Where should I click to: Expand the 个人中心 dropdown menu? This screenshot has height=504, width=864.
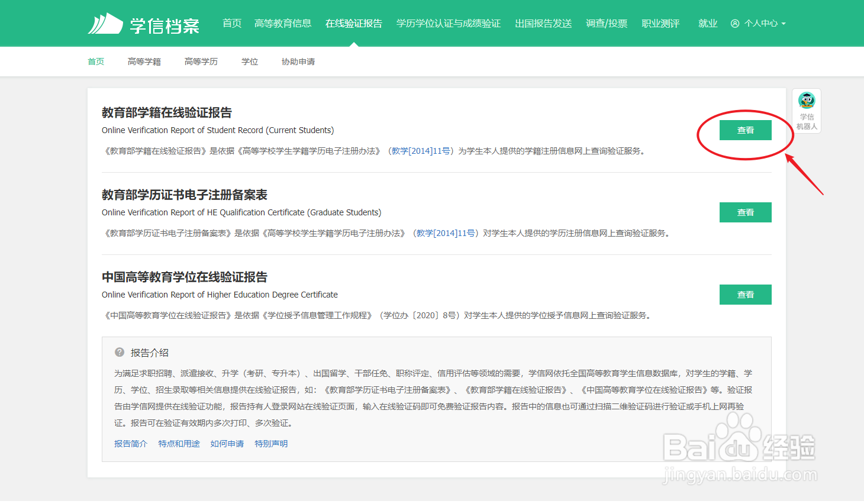763,23
